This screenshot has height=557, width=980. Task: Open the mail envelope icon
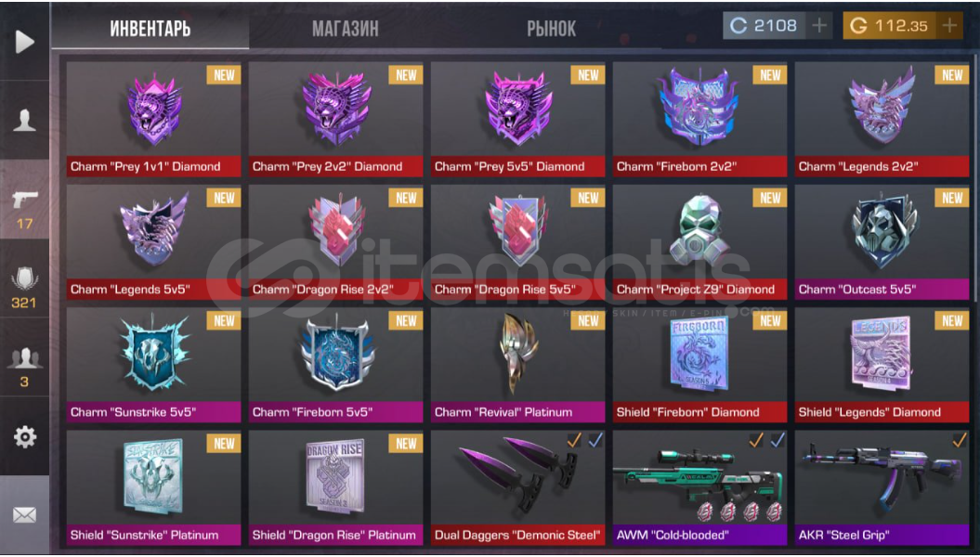click(24, 515)
